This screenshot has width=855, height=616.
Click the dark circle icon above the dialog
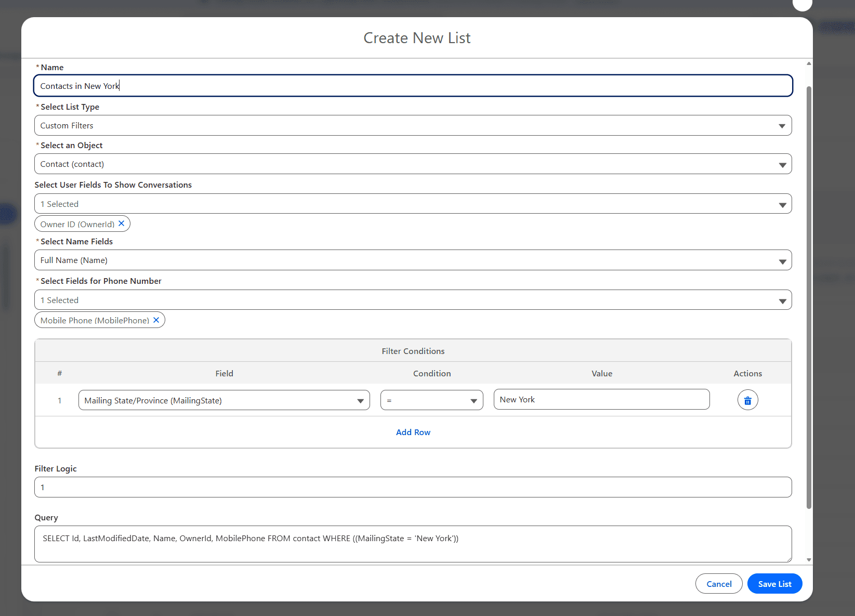point(802,5)
